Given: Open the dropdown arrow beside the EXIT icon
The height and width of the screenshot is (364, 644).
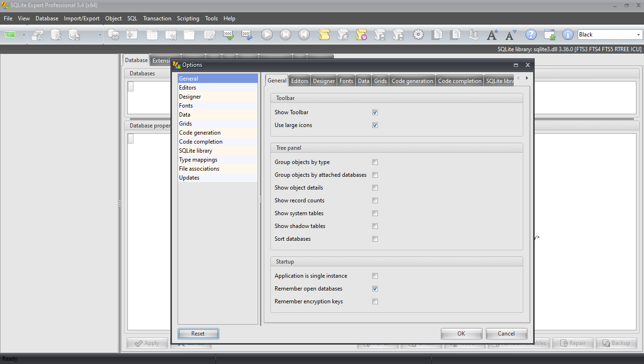Looking at the screenshot, I should 24,35.
